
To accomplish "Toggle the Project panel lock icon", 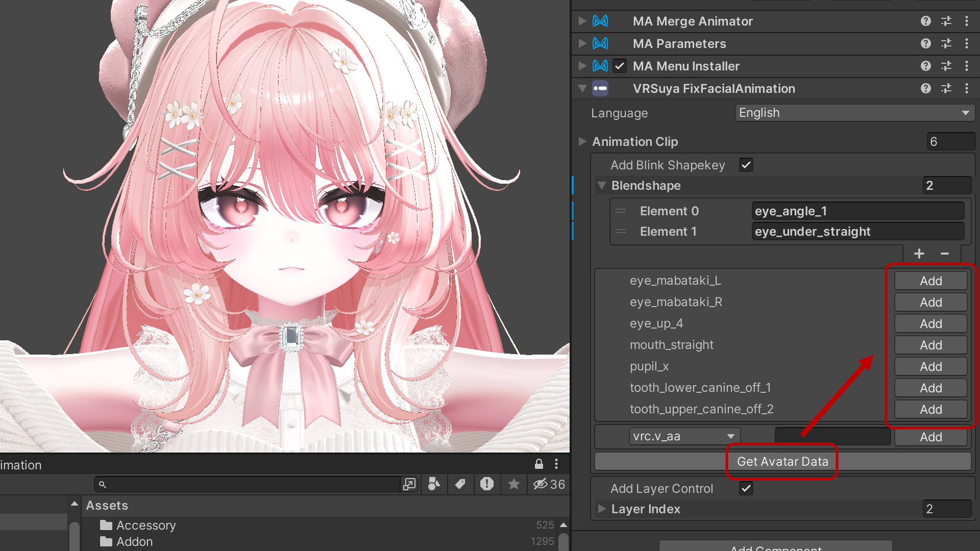I will click(538, 464).
